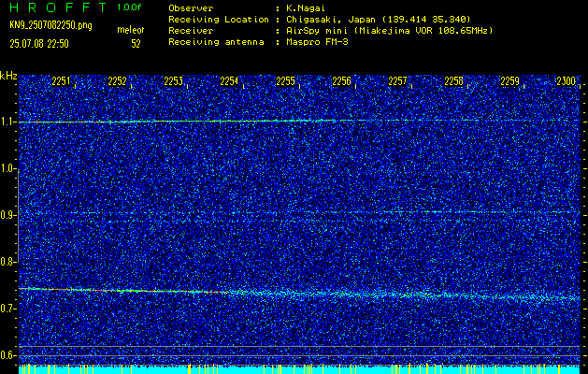Click the 2253 time axis marker
588x374 pixels.
coord(173,81)
